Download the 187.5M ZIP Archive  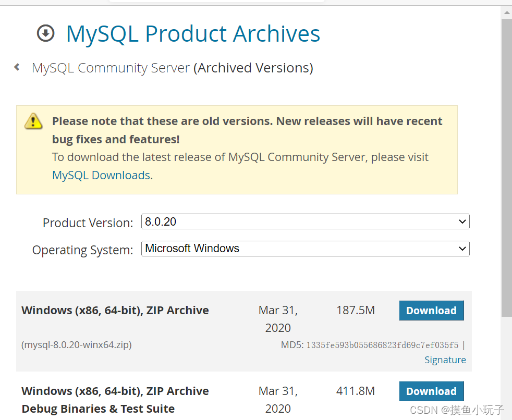pyautogui.click(x=431, y=311)
